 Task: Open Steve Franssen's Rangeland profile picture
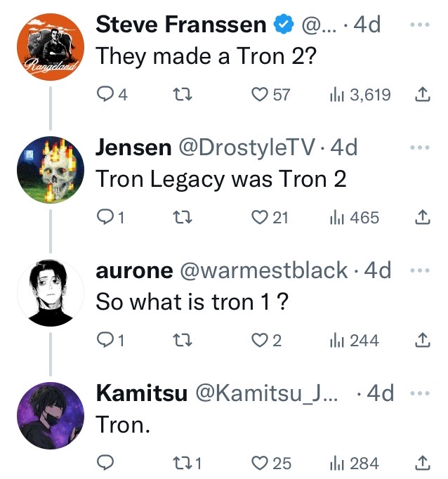point(49,44)
